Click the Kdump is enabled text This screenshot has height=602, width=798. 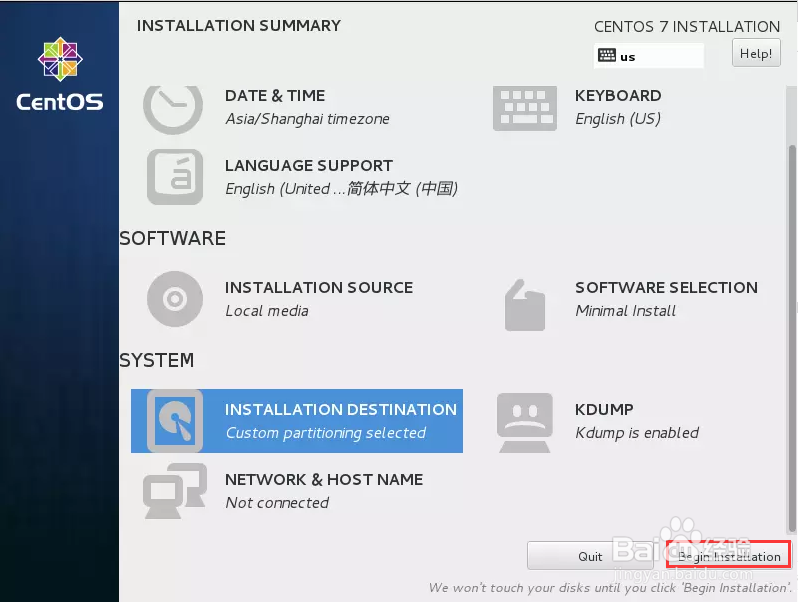click(x=637, y=433)
